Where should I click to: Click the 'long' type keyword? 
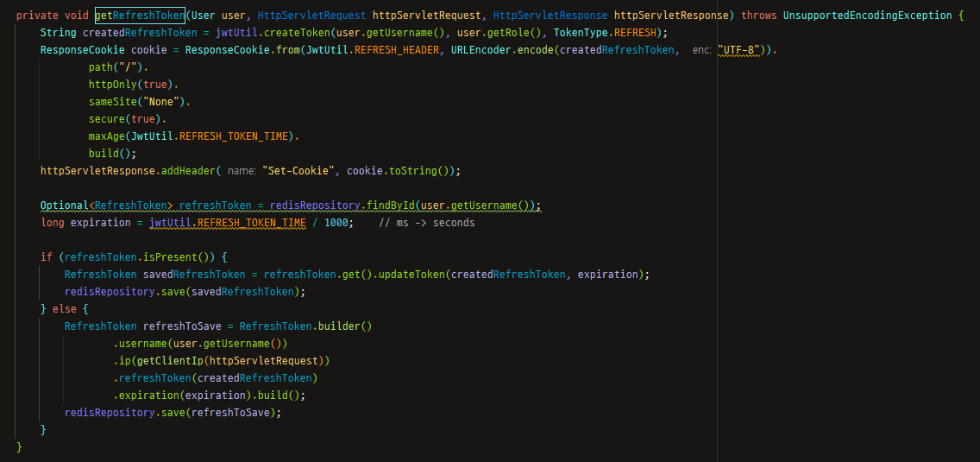click(52, 223)
